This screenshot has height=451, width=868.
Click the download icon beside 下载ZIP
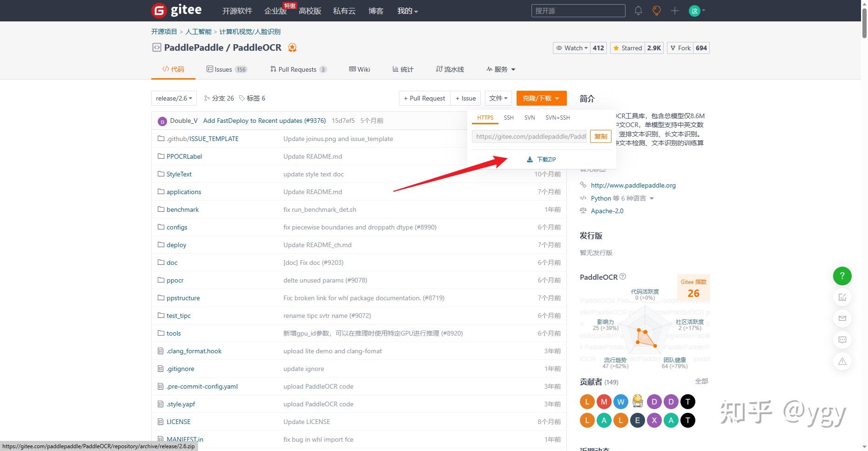(530, 160)
